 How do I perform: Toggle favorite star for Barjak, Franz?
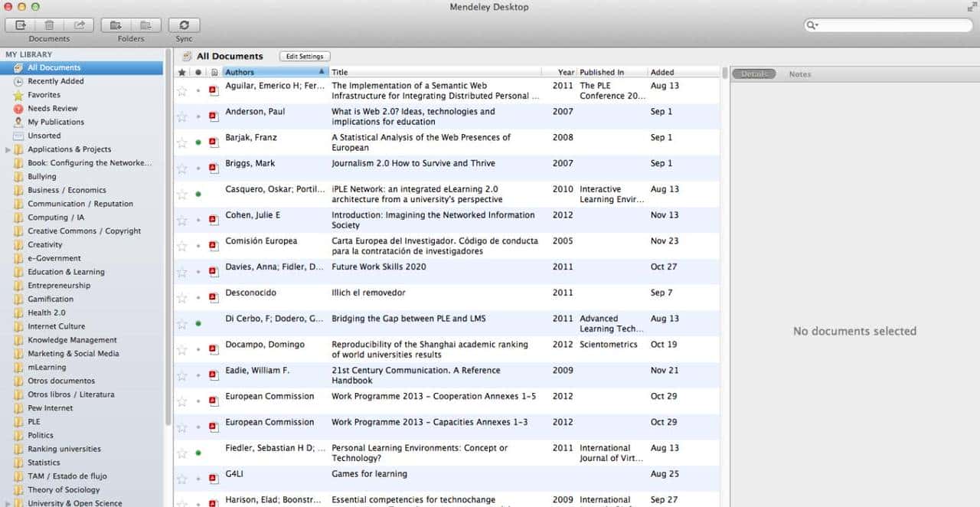coord(182,142)
